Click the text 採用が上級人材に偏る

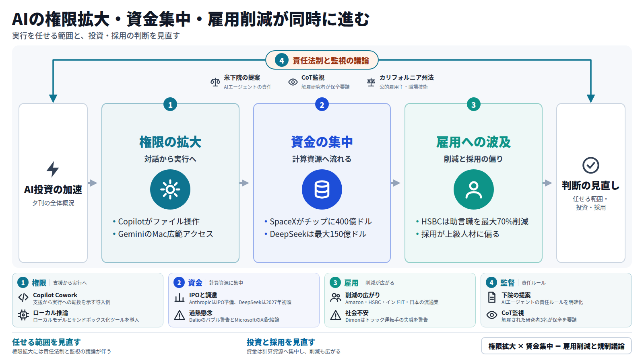[x=460, y=234]
